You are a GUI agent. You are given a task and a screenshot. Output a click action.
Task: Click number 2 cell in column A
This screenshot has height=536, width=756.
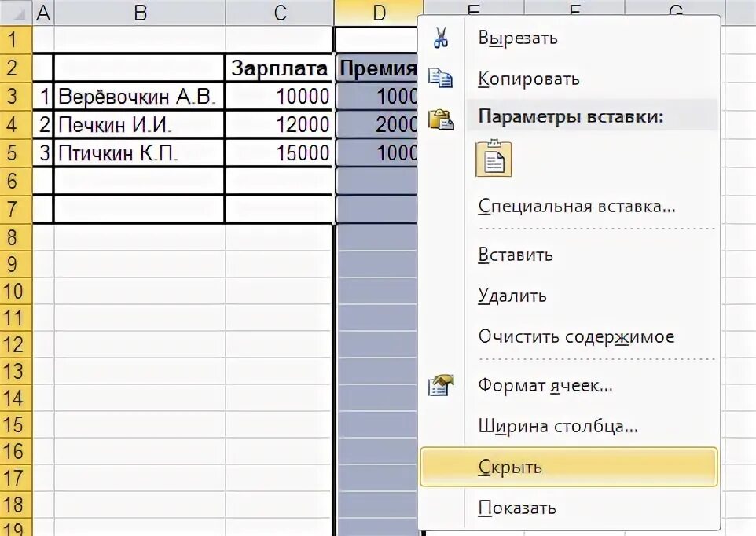click(x=43, y=124)
